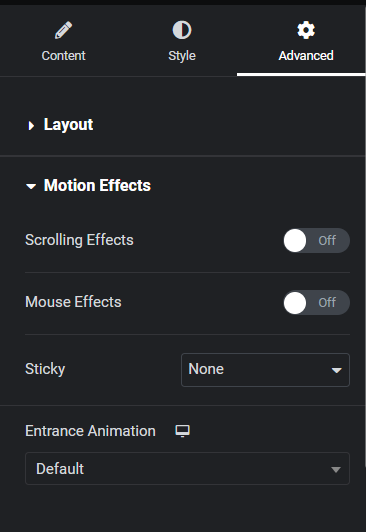Click the desktop responsive mode icon
The image size is (366, 532).
coord(182,431)
